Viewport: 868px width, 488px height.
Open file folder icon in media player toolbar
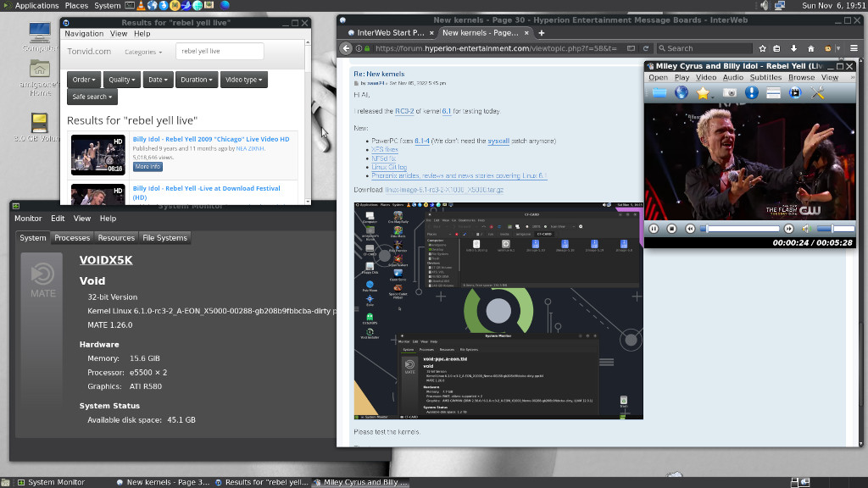pos(659,93)
